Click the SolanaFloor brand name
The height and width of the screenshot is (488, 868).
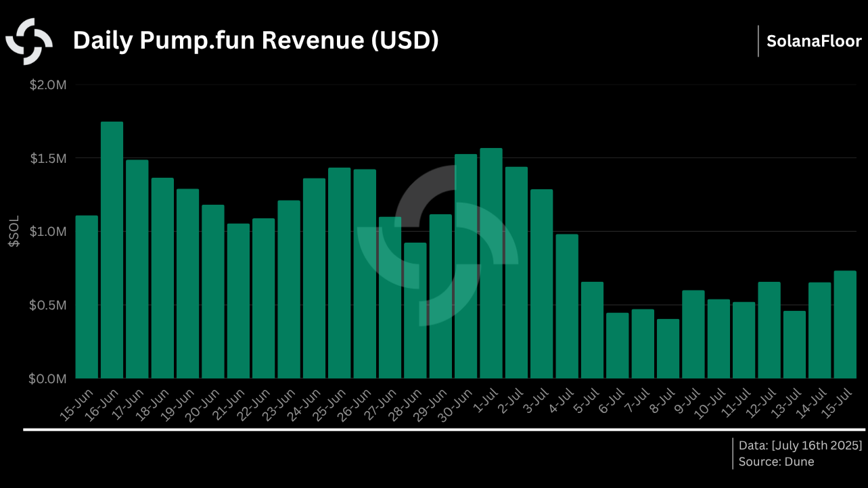(814, 41)
